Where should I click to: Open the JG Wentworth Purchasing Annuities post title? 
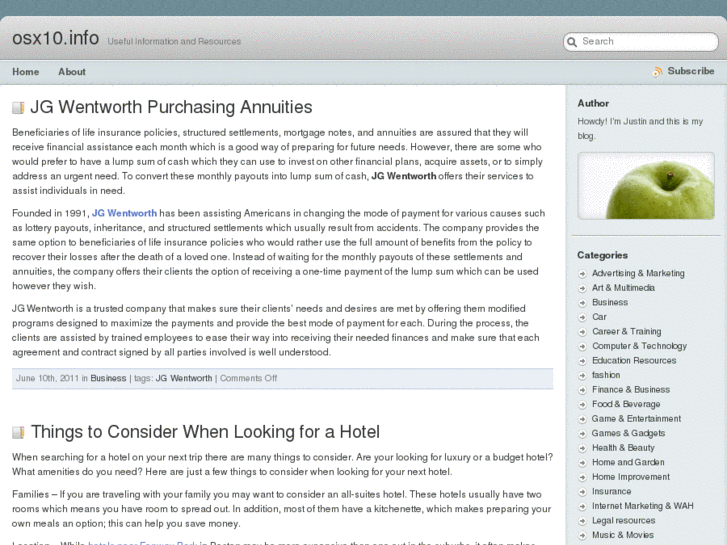coord(171,107)
